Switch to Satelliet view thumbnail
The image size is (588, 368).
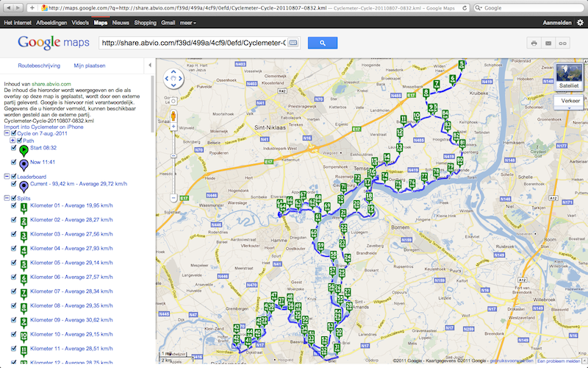[569, 77]
